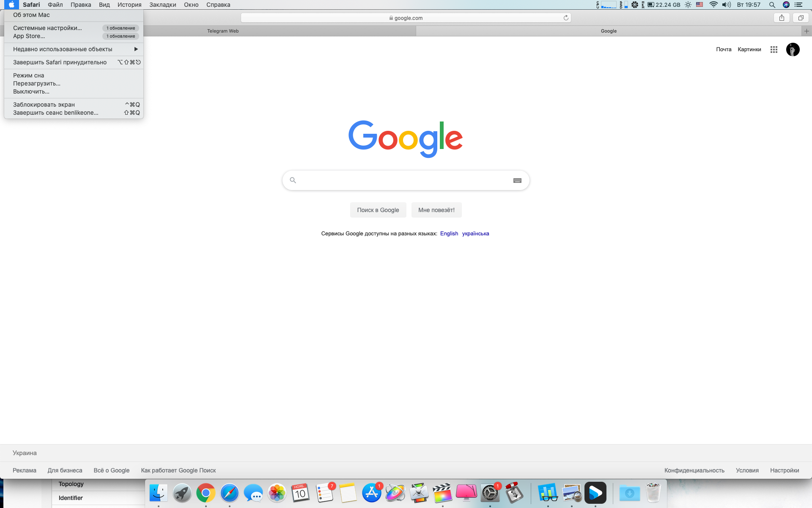Click the google.com address bar
This screenshot has width=812, height=508.
click(406, 18)
